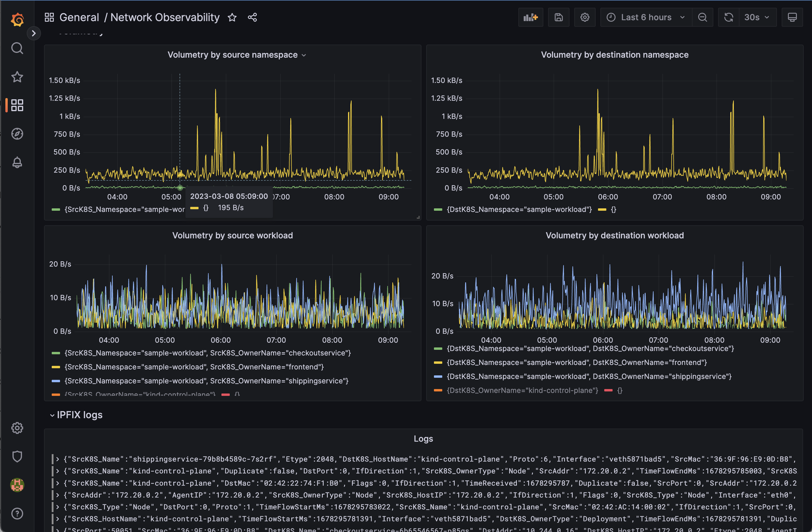Star the Network Observability dashboard
Screen dimensions: 812x532
[232, 18]
